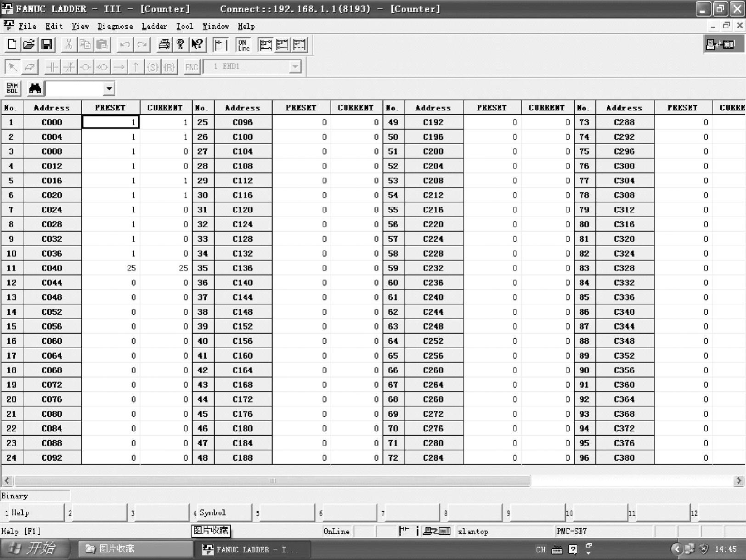Insert a Set (S) coil
This screenshot has width=746, height=560.
[153, 67]
